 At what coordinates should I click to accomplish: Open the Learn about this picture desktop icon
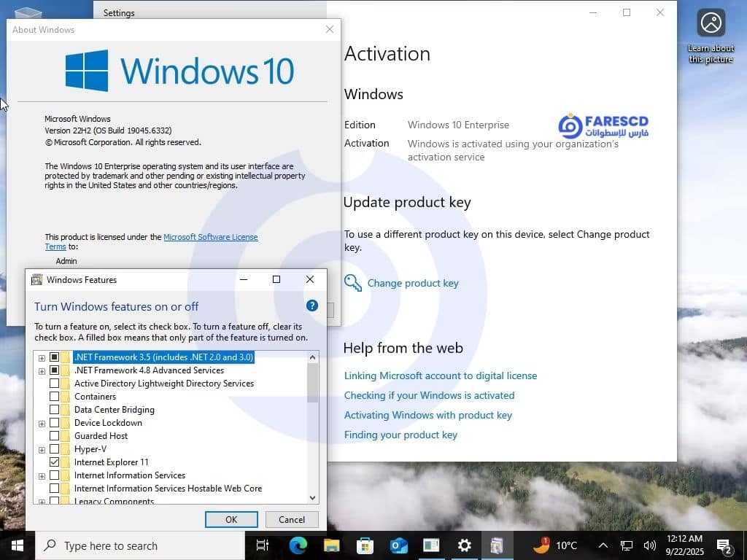(x=711, y=36)
